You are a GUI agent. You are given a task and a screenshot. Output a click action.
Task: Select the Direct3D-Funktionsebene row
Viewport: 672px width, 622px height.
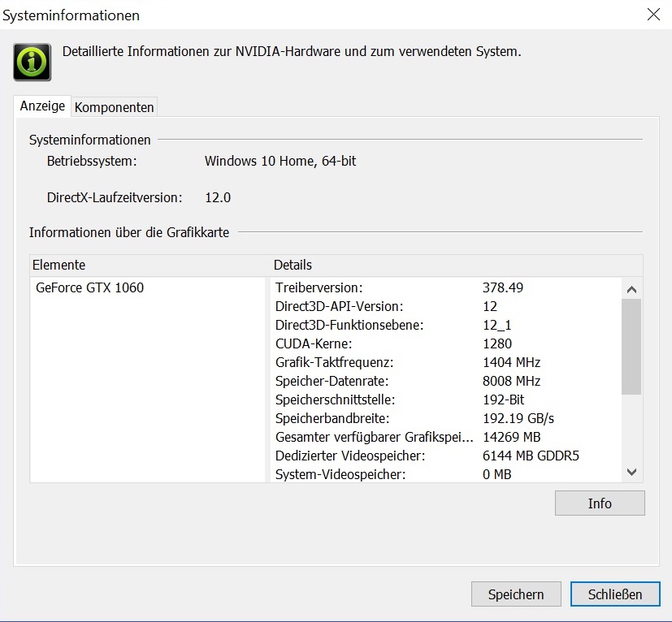click(x=349, y=325)
